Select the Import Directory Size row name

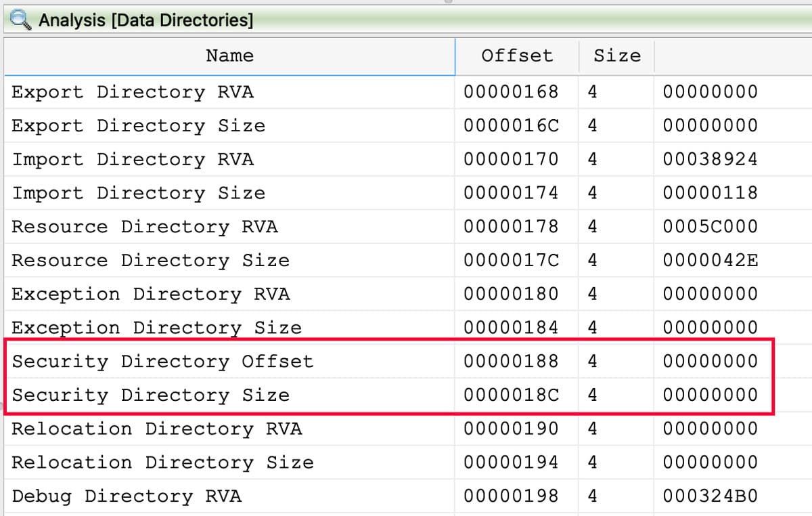[139, 193]
